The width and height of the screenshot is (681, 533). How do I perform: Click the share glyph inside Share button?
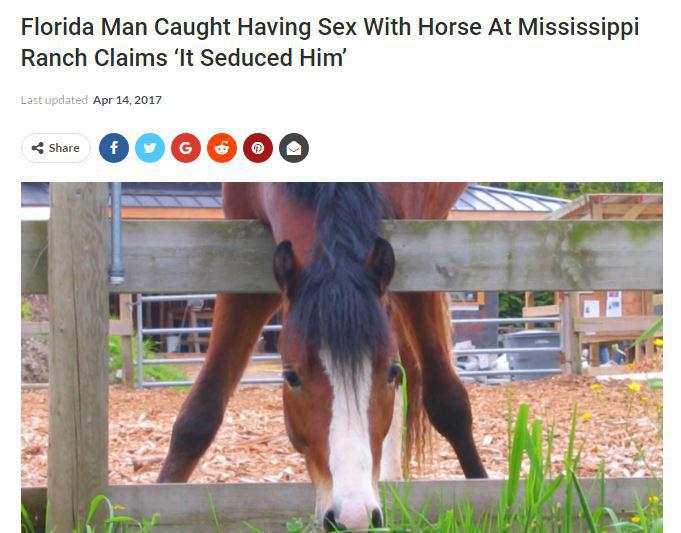38,148
